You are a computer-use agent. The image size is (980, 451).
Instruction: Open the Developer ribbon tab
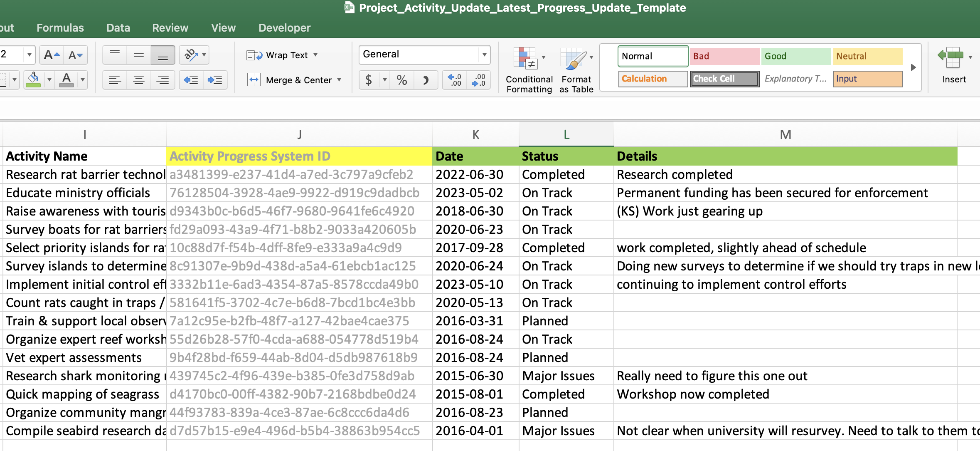click(x=284, y=27)
